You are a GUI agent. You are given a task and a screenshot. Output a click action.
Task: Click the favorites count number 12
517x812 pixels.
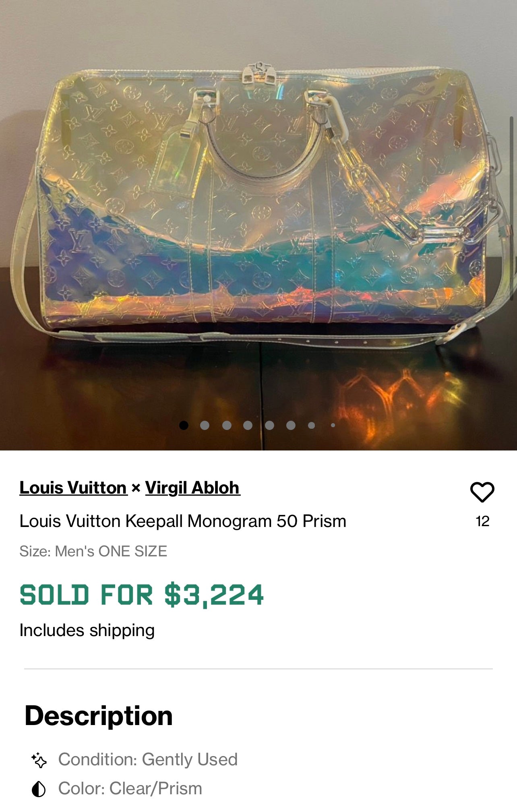click(482, 521)
